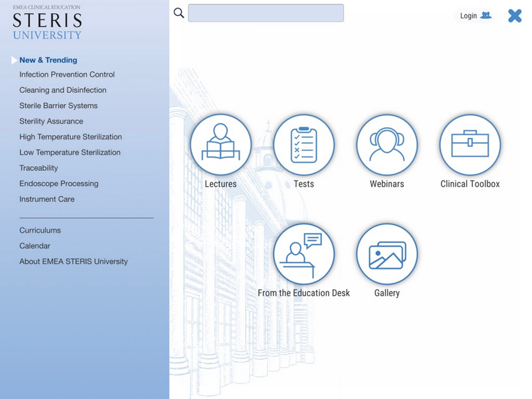Click the Tests text label

(304, 184)
